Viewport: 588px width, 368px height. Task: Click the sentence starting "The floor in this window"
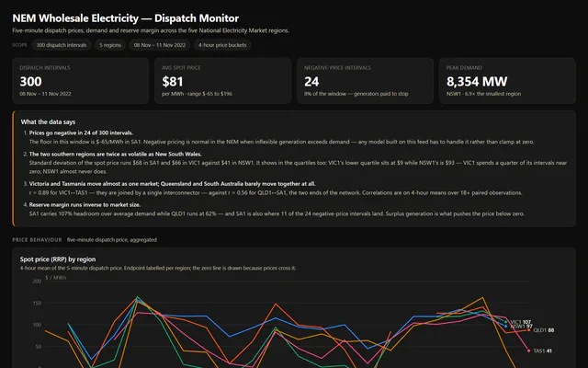point(282,142)
